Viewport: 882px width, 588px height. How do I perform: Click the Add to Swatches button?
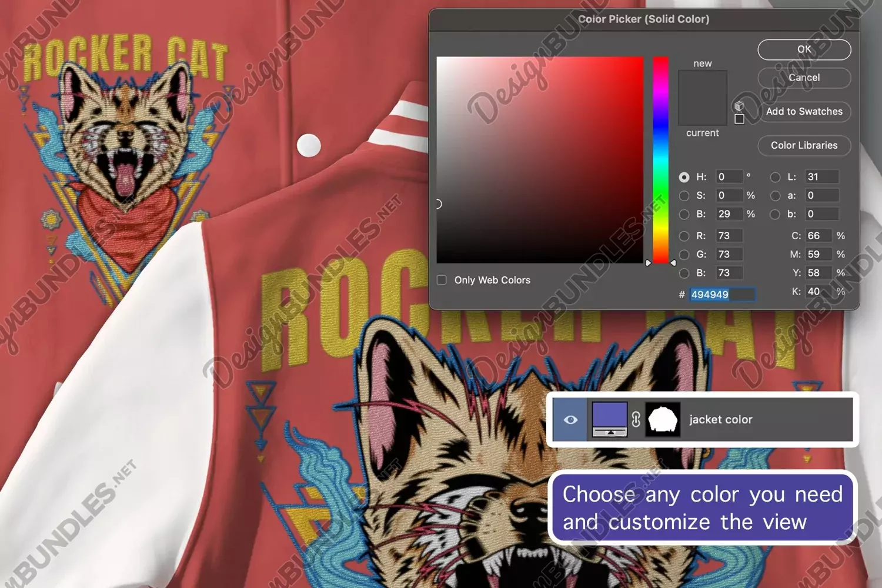804,111
